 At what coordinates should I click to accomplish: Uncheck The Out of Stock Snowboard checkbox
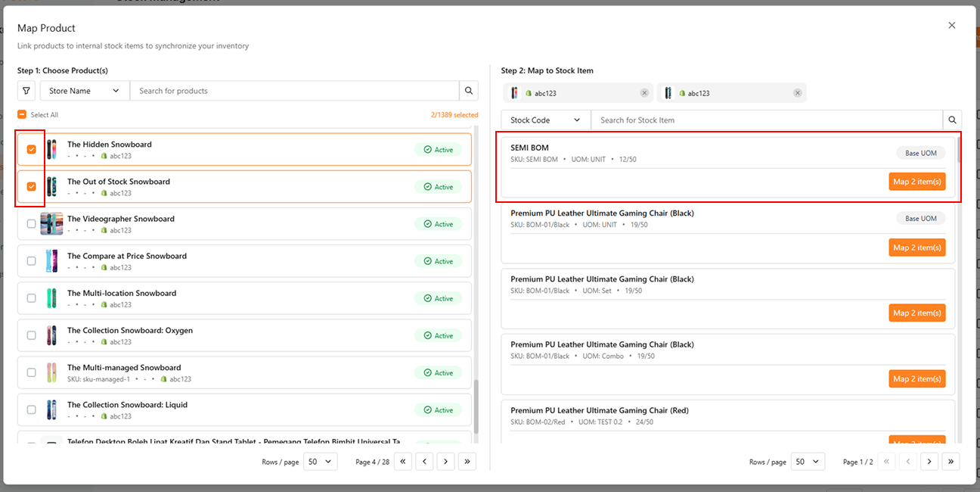pyautogui.click(x=31, y=186)
